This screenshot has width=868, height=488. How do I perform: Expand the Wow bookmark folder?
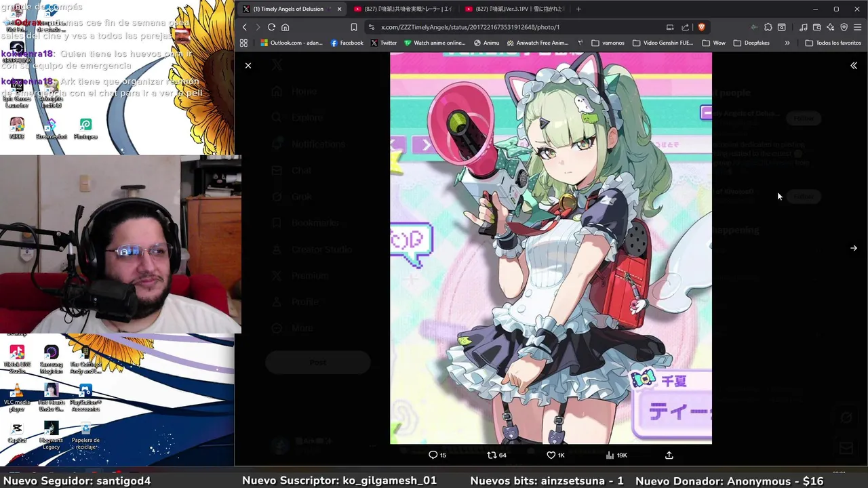tap(713, 43)
